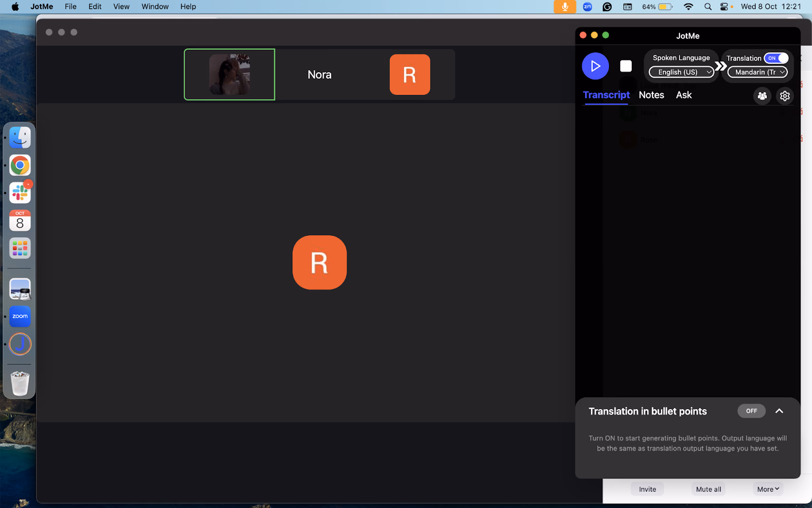Select the participant video thumbnail with green border
812x508 pixels.
point(229,75)
